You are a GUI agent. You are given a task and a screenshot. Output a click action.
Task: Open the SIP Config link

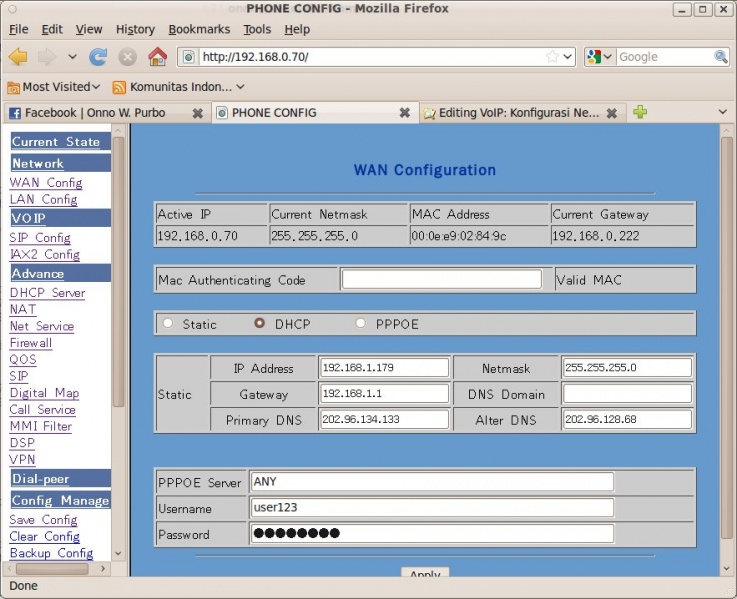click(40, 238)
